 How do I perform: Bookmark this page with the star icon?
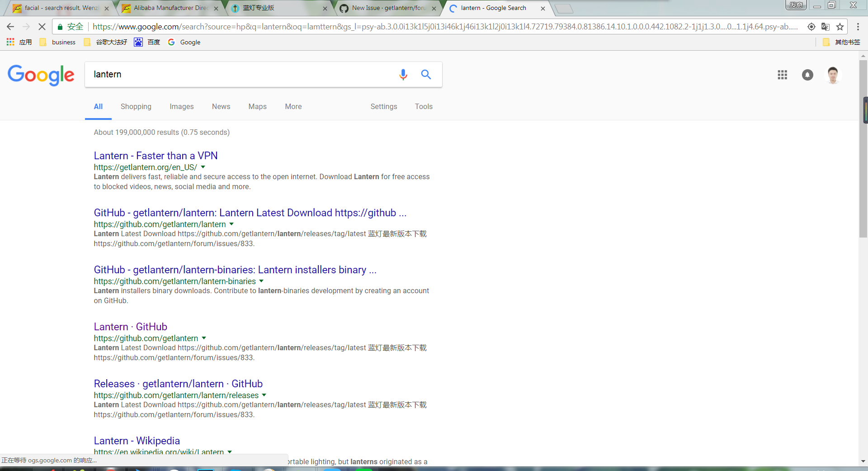840,27
